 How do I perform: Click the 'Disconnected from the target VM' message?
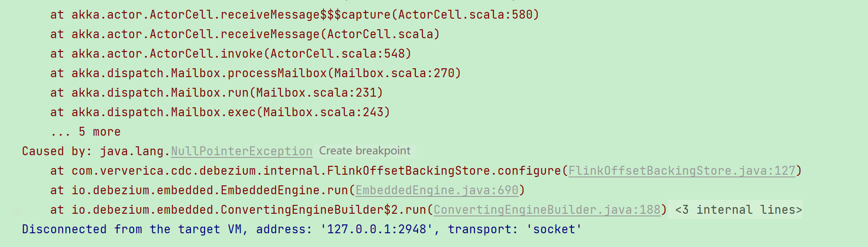pyautogui.click(x=133, y=229)
